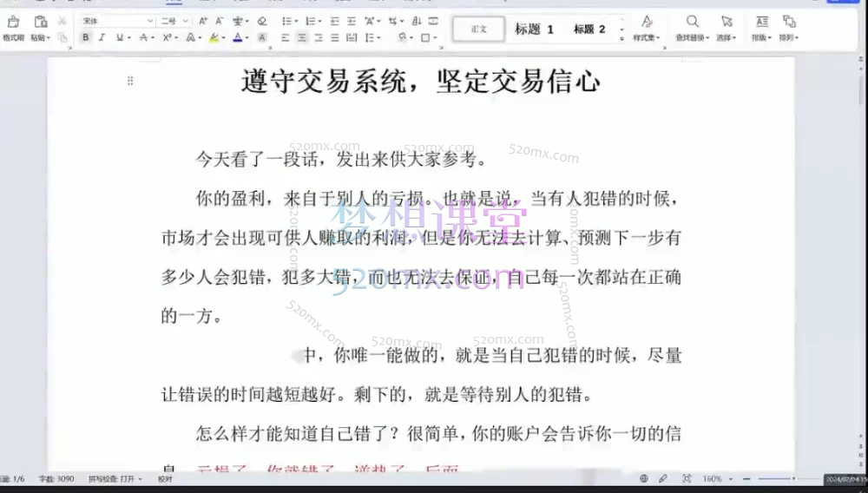This screenshot has width=868, height=493.
Task: Apply the font color (underlined A)
Action: (238, 37)
